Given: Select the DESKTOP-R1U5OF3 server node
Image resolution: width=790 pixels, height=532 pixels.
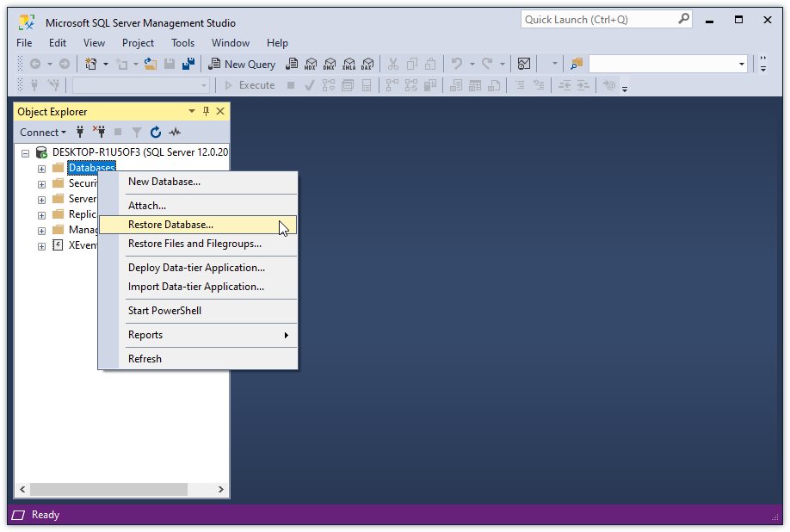Looking at the screenshot, I should point(140,152).
